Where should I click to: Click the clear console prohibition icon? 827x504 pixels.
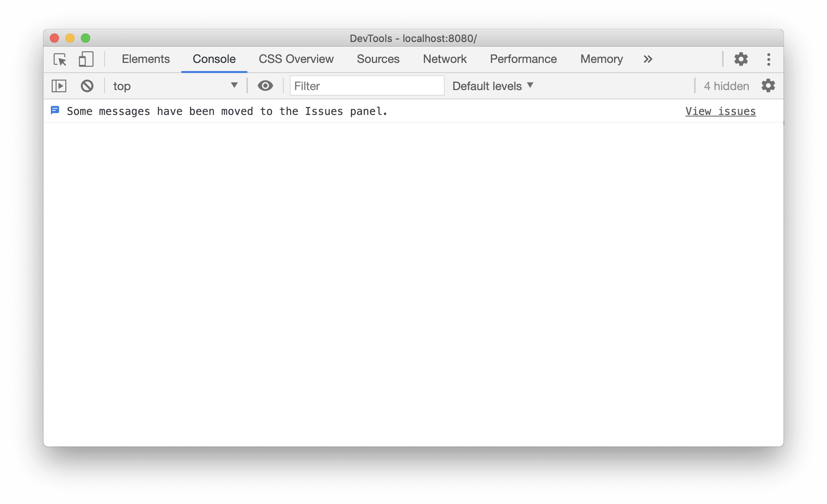87,85
